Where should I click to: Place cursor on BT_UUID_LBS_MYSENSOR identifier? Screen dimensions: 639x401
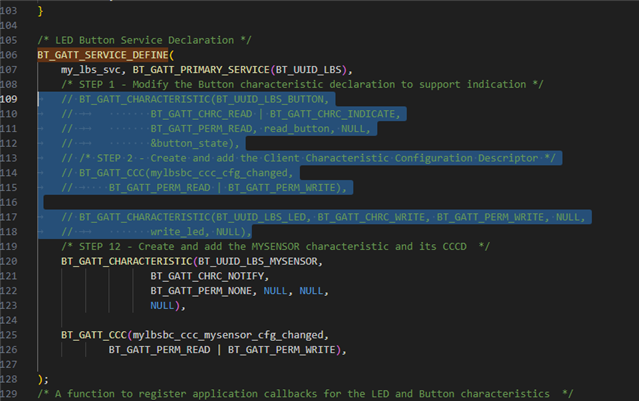(x=258, y=261)
